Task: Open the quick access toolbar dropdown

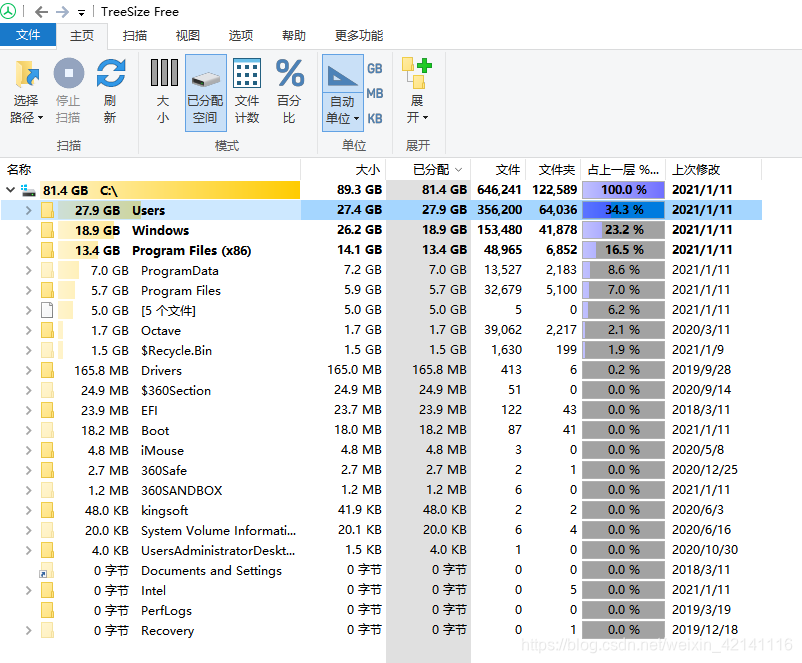Action: pyautogui.click(x=81, y=13)
